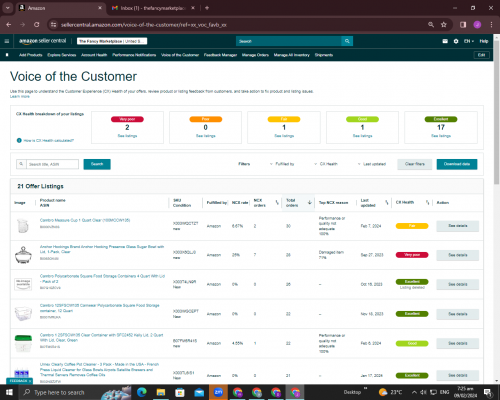View site information icon in address bar
This screenshot has width=500, height=400.
pos(53,25)
